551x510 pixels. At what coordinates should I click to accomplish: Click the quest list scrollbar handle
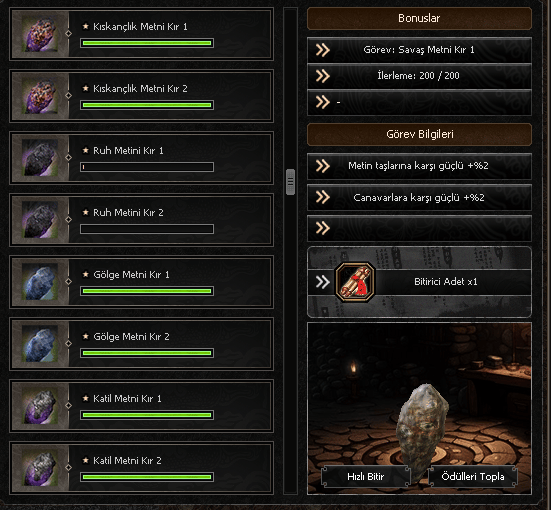(290, 182)
